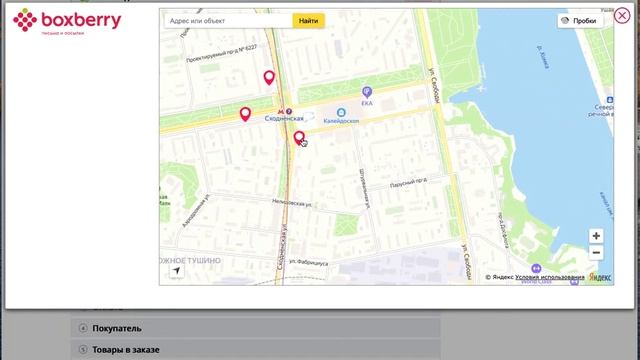Image resolution: width=640 pixels, height=360 pixels.
Task: Locate my position with arrow button
Action: [176, 271]
